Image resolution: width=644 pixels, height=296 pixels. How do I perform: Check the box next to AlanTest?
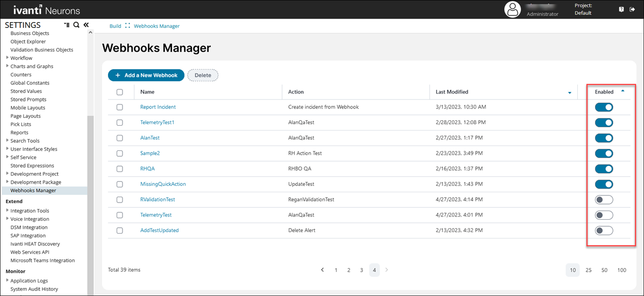click(120, 138)
